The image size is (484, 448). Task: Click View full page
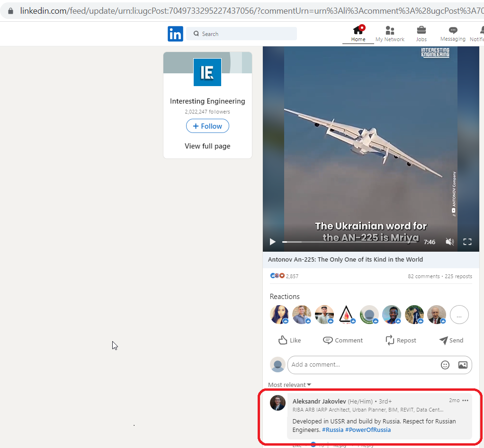(x=207, y=146)
